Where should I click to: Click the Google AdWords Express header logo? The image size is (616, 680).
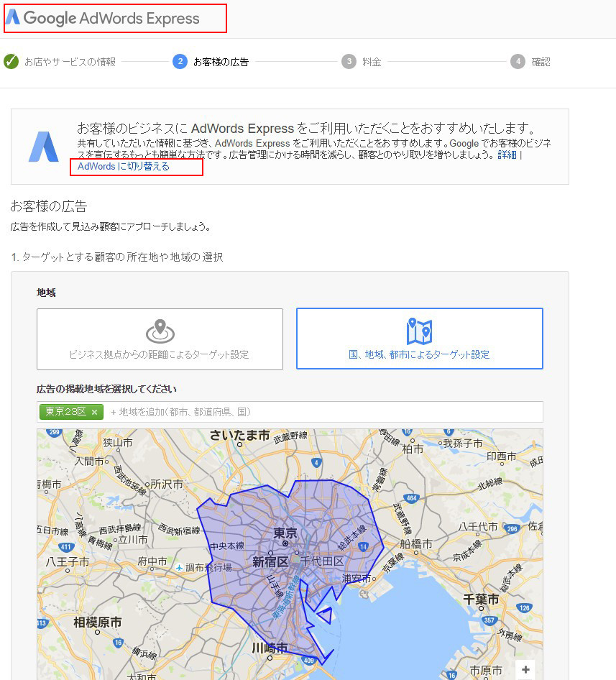click(102, 18)
